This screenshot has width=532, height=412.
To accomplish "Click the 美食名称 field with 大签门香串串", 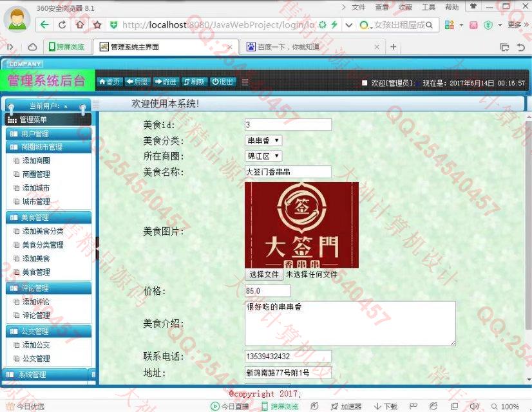I will (x=288, y=172).
